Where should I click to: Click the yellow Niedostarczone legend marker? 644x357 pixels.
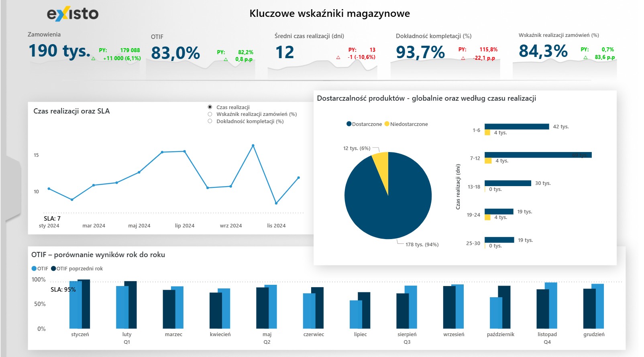coord(387,124)
